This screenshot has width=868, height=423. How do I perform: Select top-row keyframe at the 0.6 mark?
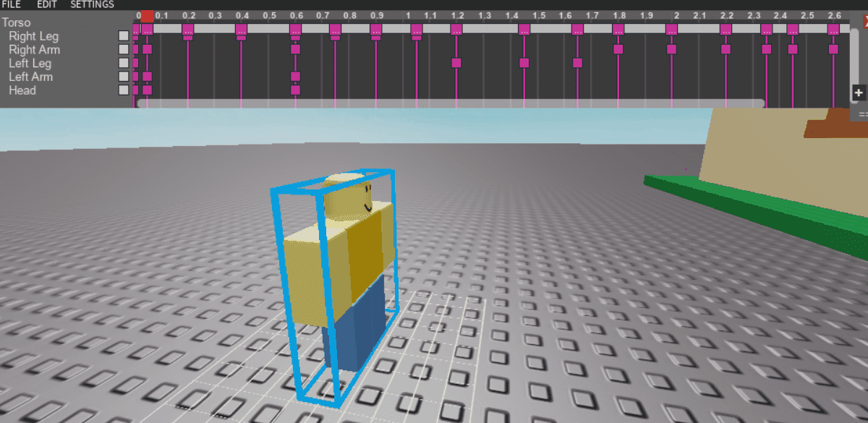(295, 29)
